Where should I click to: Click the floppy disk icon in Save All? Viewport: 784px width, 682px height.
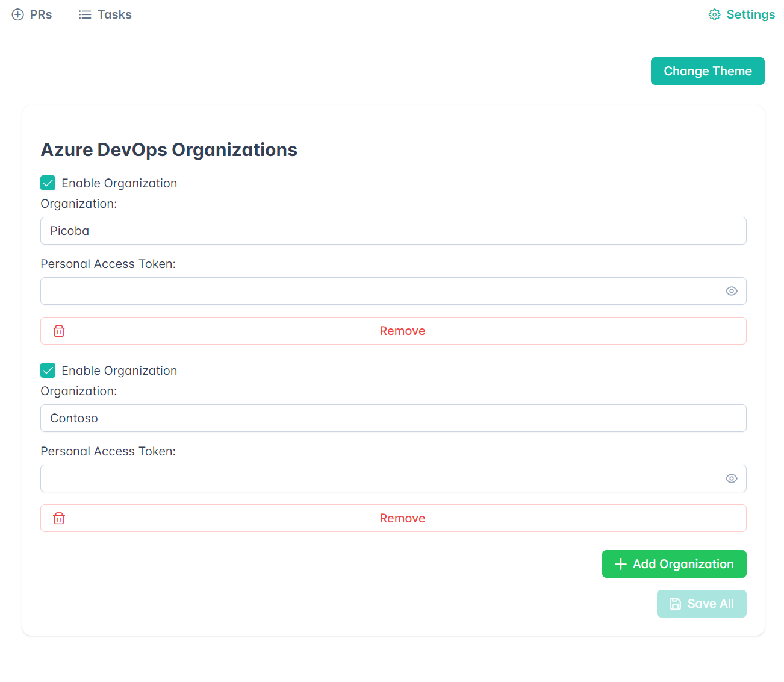(676, 604)
